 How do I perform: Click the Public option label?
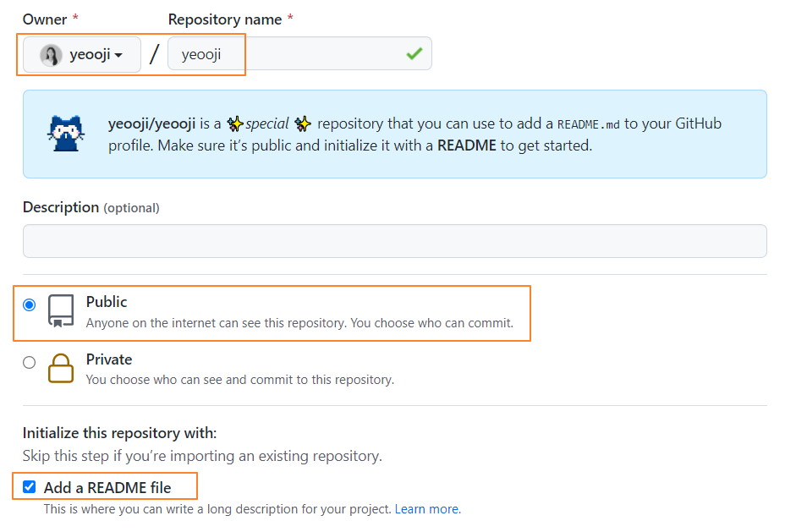(x=107, y=302)
